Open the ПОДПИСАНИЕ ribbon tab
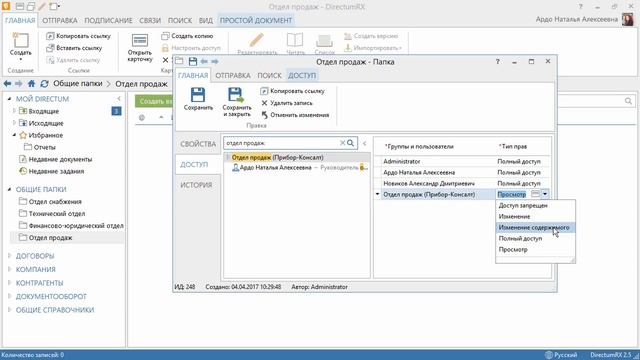 click(x=108, y=20)
